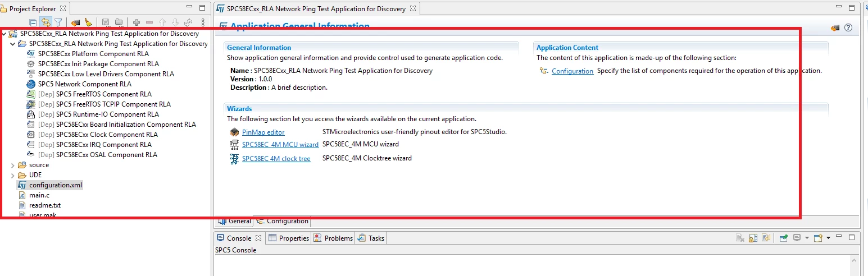
Task: Click Clear Console icon
Action: 741,238
